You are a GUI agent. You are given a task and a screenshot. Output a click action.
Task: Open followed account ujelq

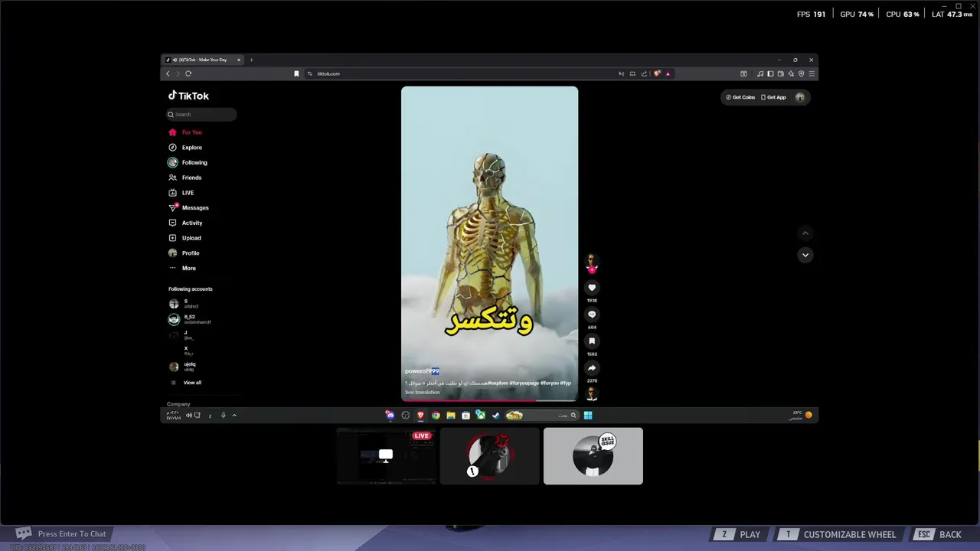click(182, 367)
